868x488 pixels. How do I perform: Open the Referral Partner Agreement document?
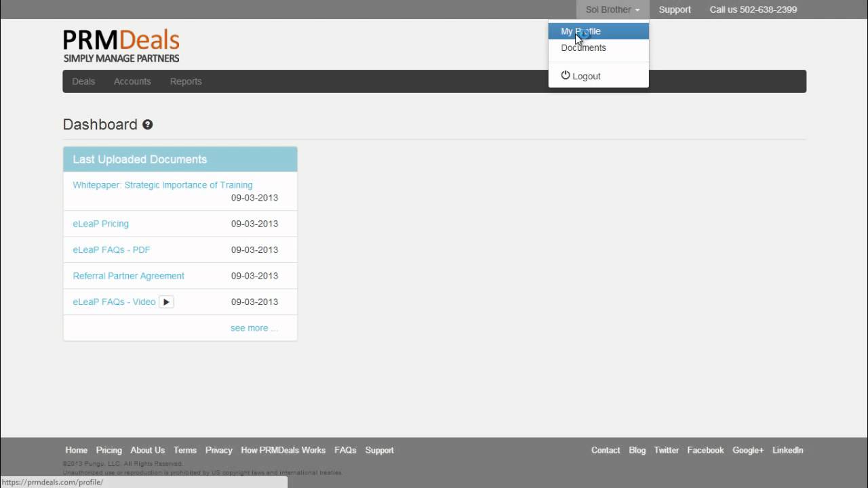(128, 276)
